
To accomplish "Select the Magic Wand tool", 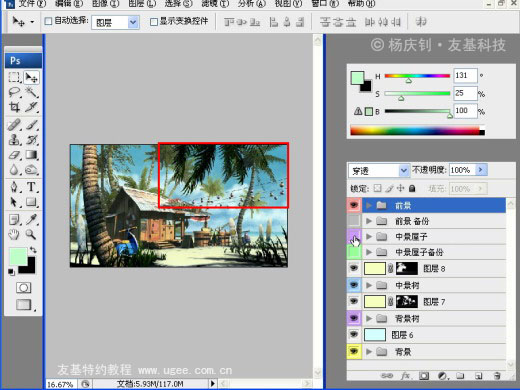I will pyautogui.click(x=32, y=92).
